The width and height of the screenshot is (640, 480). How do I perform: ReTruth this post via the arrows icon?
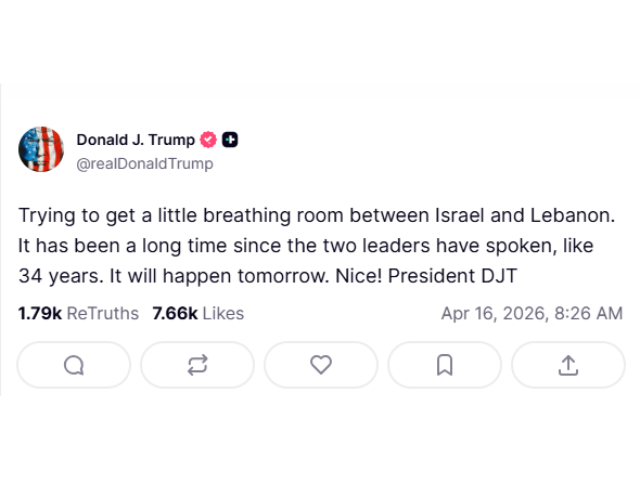point(197,366)
